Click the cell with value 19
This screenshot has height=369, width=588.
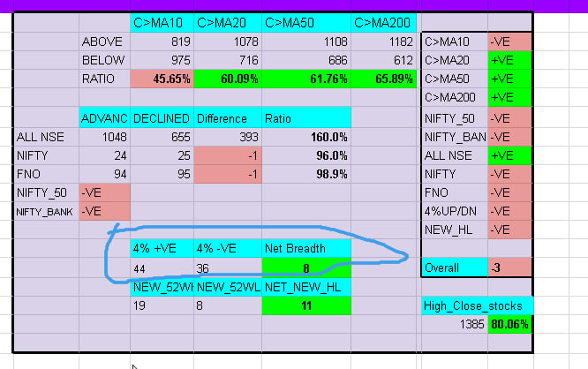[x=162, y=305]
